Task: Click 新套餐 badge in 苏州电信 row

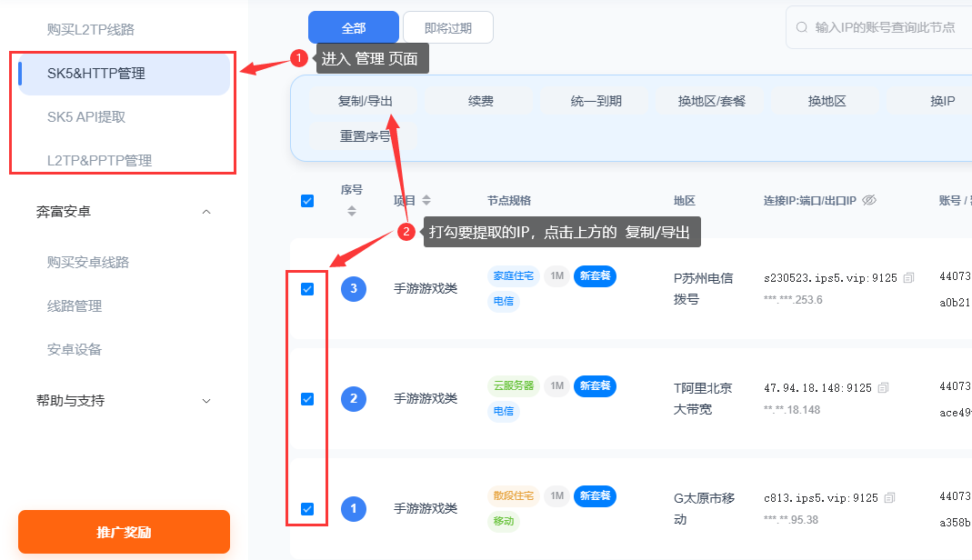Action: (595, 275)
